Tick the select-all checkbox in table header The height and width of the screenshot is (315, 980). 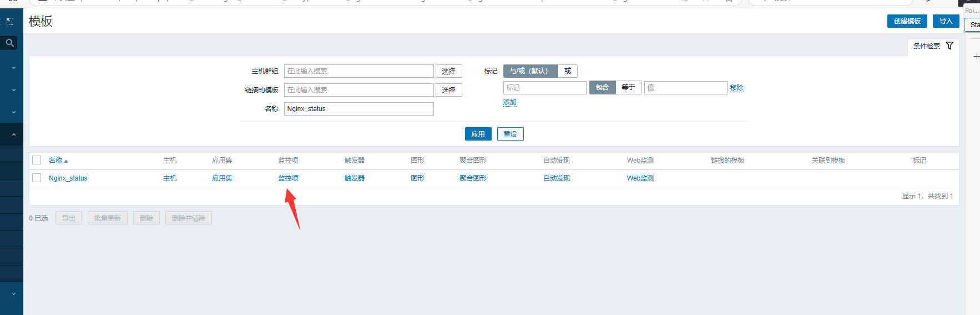tap(37, 160)
